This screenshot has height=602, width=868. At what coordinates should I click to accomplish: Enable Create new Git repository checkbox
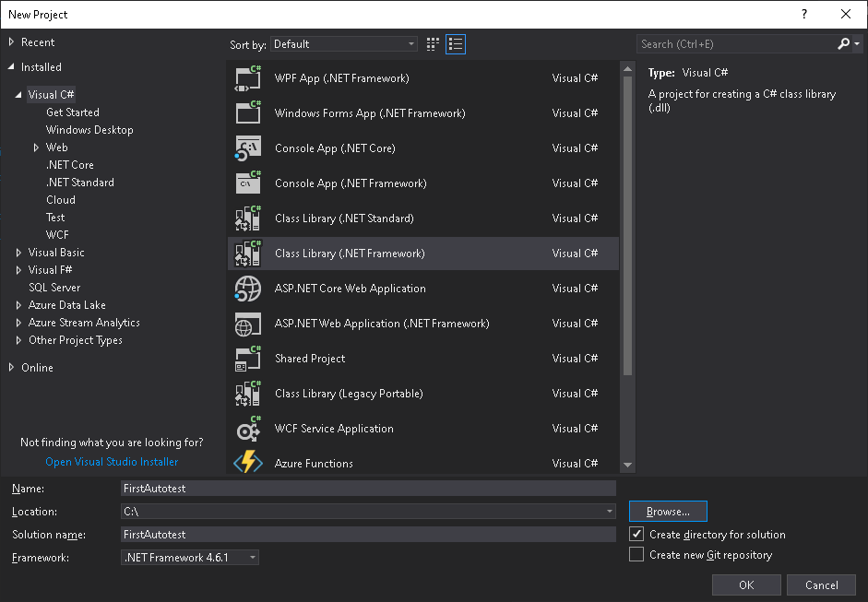click(636, 555)
